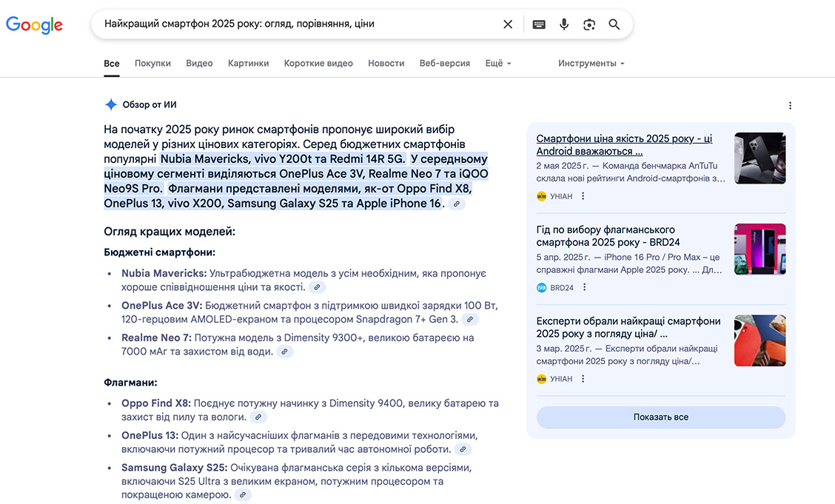Open 'Смартфони ціна якість 2025 року' link
835x504 pixels.
point(624,145)
